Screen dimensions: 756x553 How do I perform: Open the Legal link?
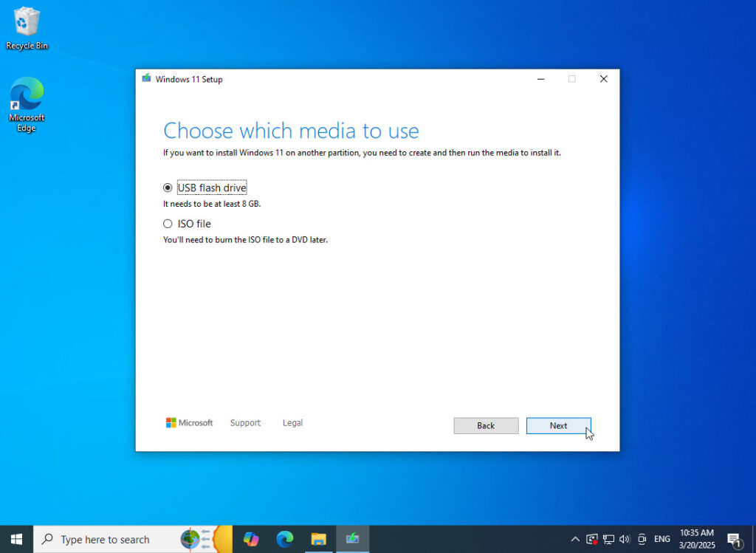point(292,423)
